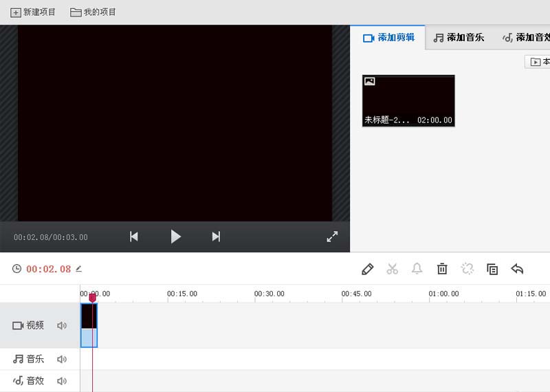The height and width of the screenshot is (392, 550).
Task: Open 我的项目 my projects folder
Action: 93,12
